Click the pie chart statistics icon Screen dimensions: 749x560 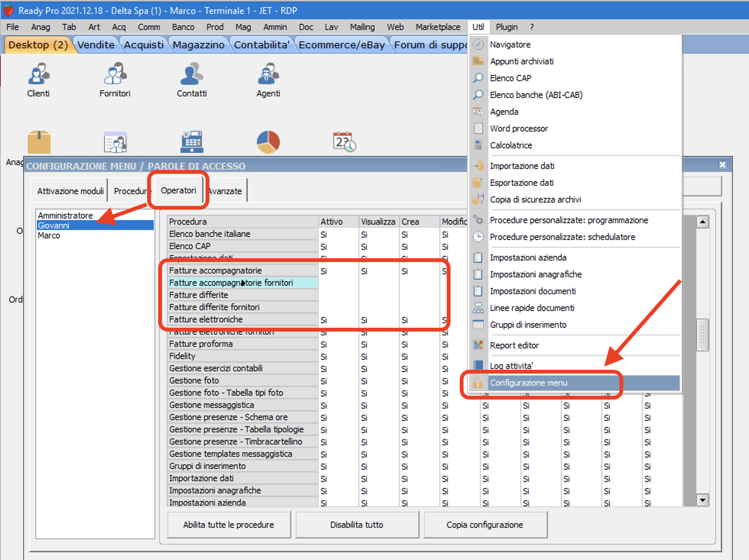point(268,142)
